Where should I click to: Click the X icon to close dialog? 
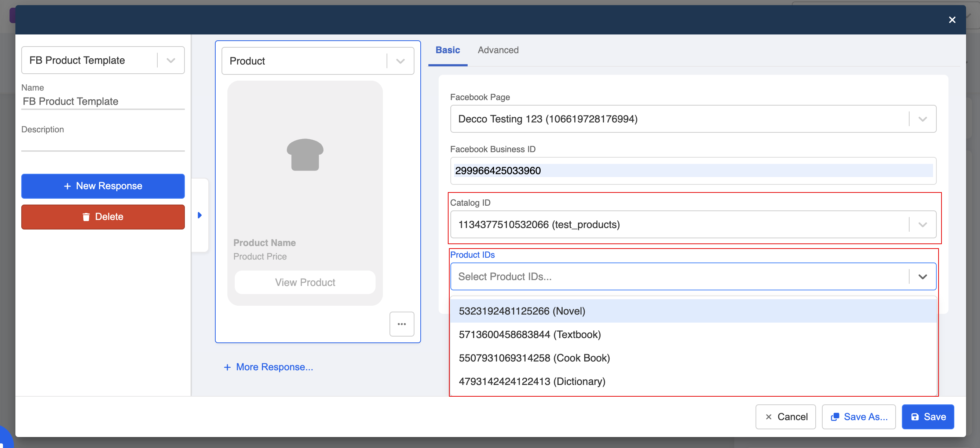point(951,20)
